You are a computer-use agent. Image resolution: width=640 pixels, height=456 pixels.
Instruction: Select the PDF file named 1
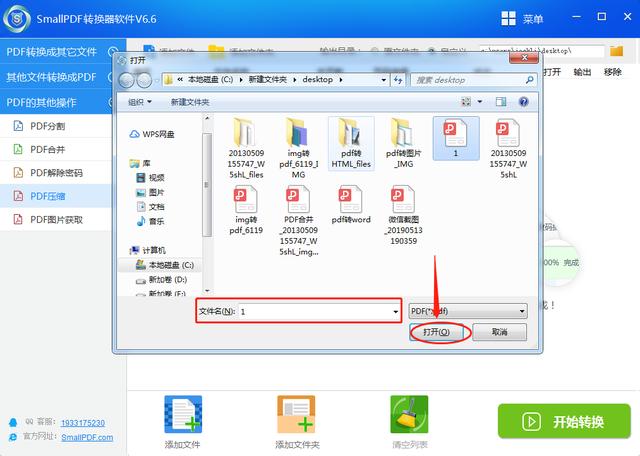[456, 138]
